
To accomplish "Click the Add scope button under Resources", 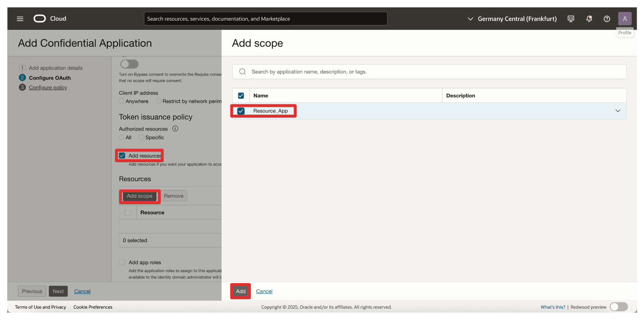I will click(x=140, y=196).
